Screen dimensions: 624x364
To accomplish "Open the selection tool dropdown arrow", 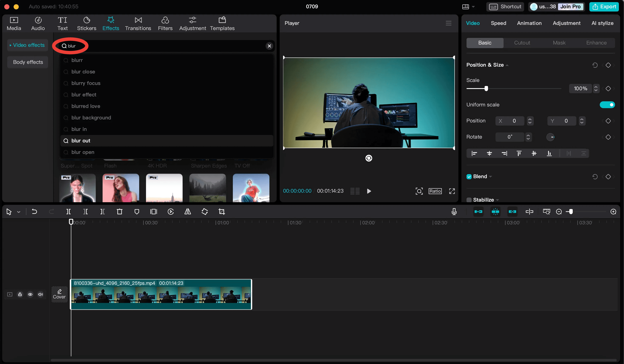I will click(x=19, y=212).
